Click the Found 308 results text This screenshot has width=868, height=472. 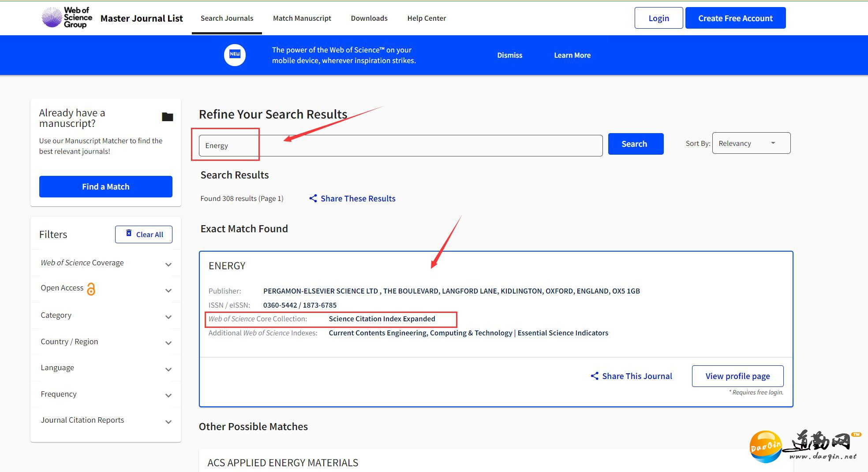[242, 198]
